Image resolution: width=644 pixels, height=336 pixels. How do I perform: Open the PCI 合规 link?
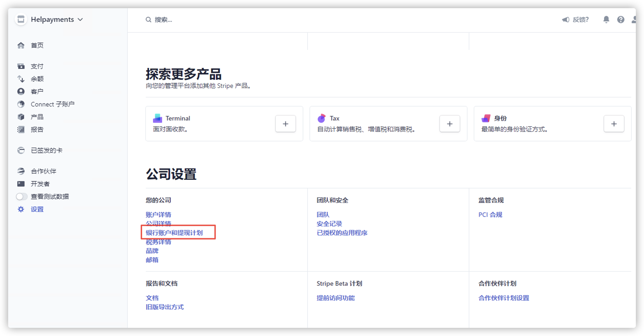(x=490, y=214)
